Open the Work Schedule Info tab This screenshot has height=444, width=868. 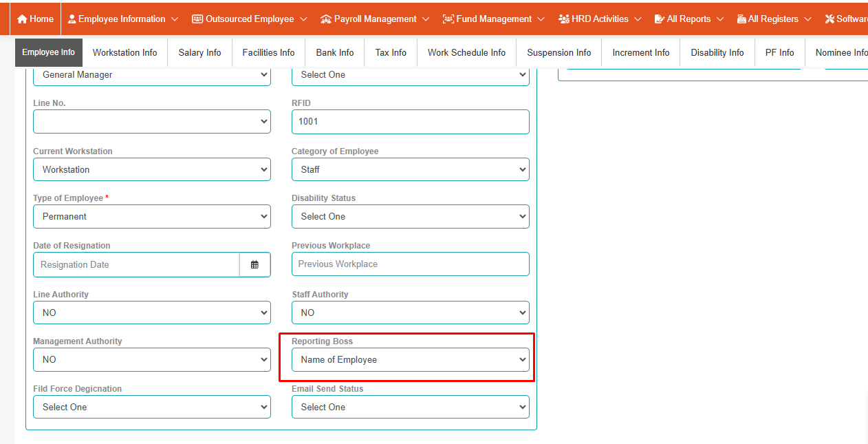[x=466, y=52]
